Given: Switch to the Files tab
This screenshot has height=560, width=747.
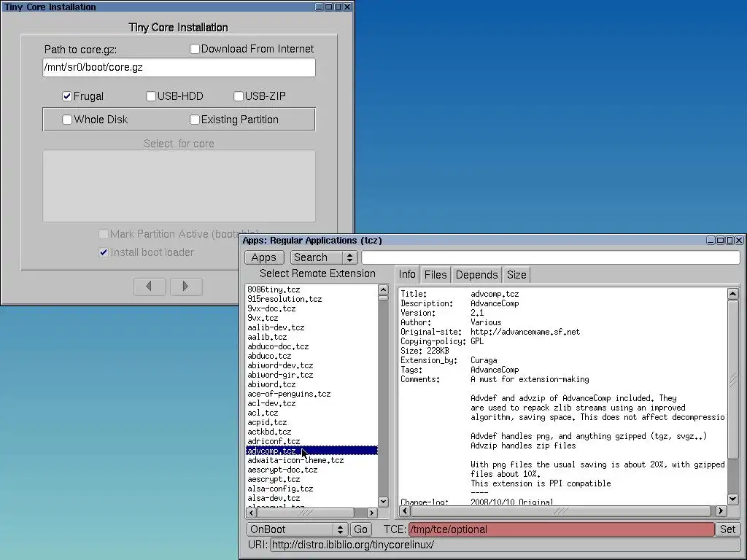Looking at the screenshot, I should [436, 275].
